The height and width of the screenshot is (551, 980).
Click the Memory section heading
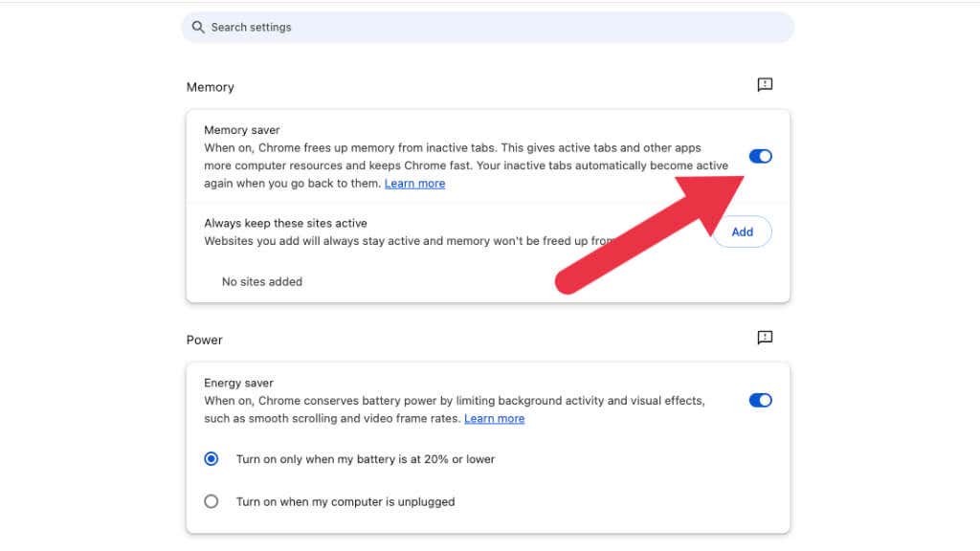click(211, 87)
